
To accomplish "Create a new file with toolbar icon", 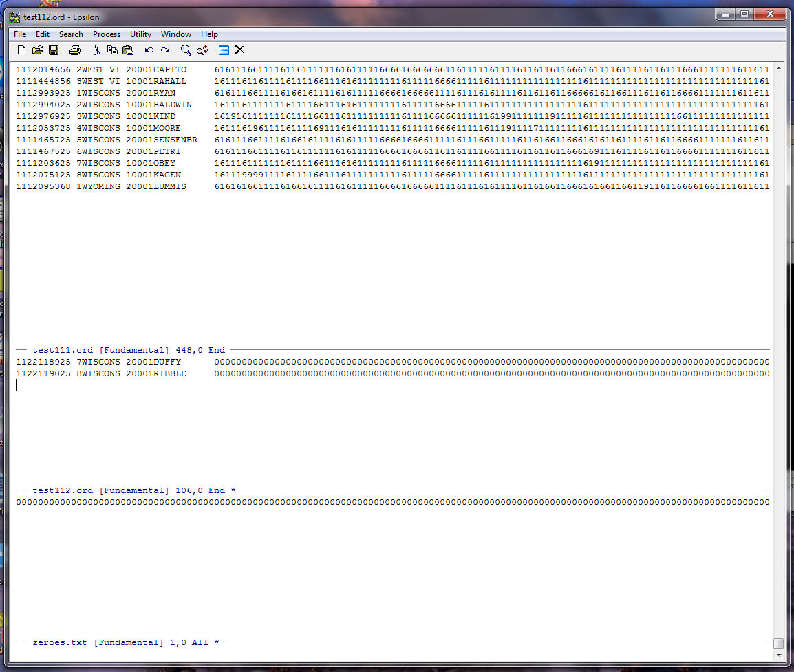I will pos(21,50).
